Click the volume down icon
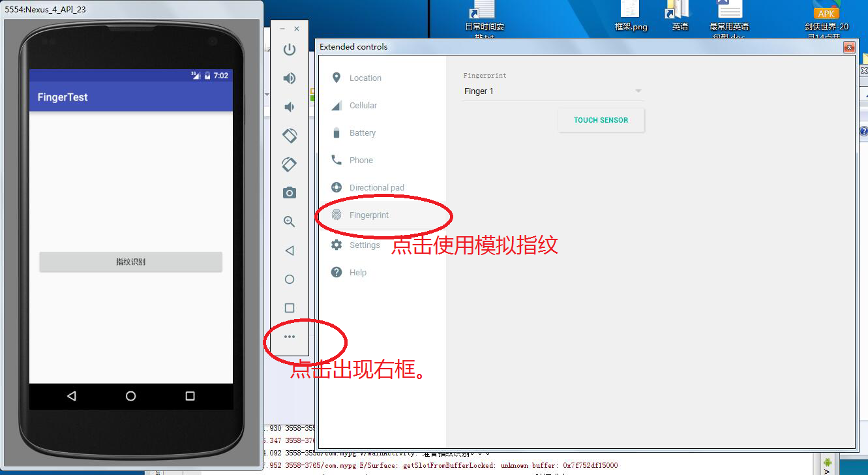 [x=290, y=107]
